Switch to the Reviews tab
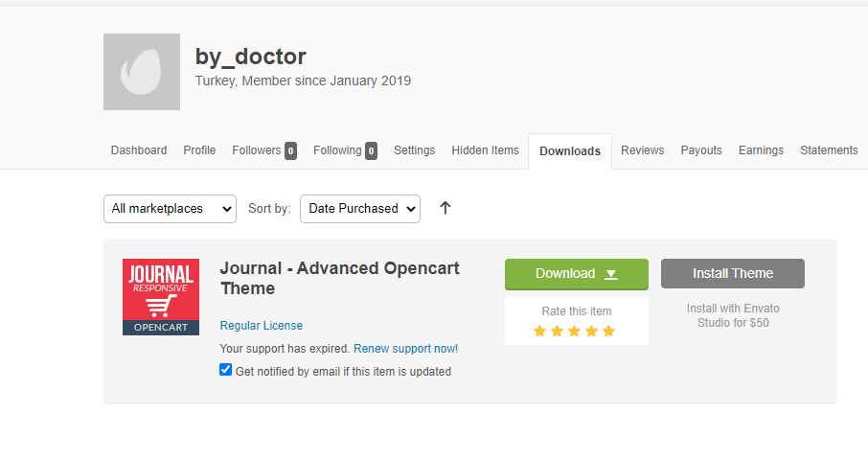This screenshot has width=868, height=459. 642,150
